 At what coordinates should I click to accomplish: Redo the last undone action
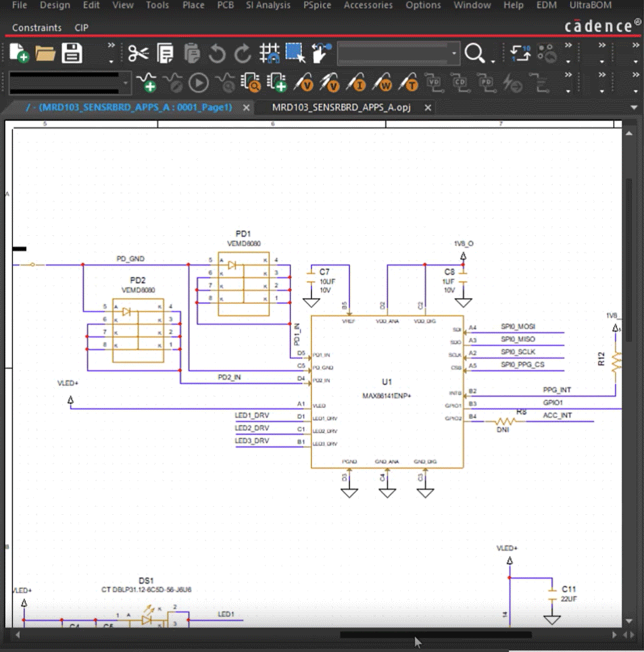click(x=243, y=53)
